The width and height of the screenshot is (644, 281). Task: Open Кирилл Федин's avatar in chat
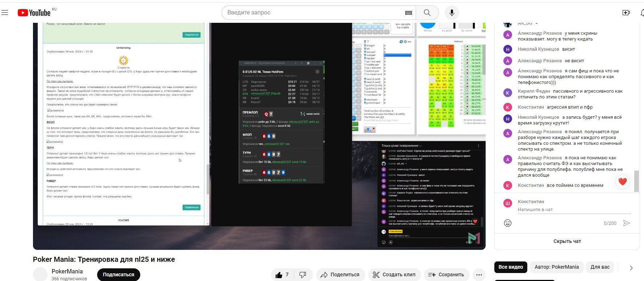click(508, 93)
